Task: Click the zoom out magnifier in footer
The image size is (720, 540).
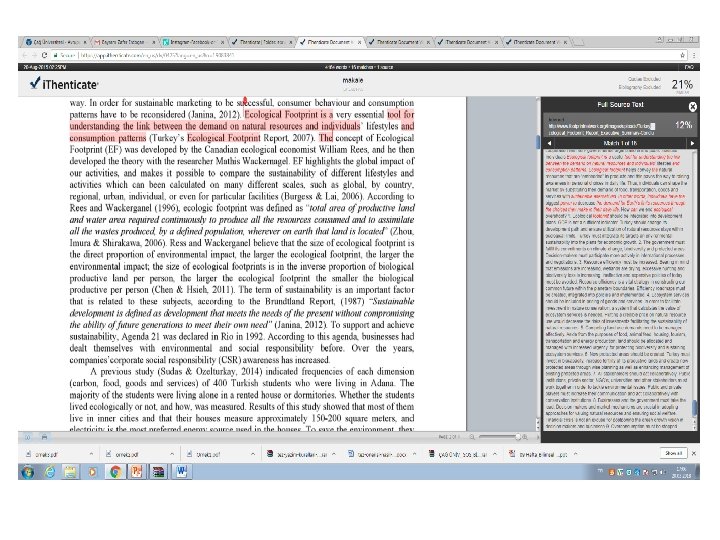Action: click(472, 437)
